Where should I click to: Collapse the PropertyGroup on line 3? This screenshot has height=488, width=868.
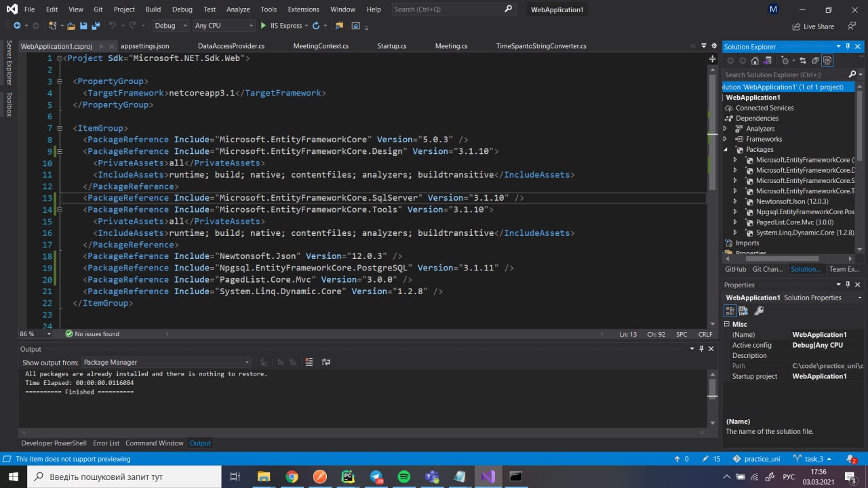click(x=60, y=81)
